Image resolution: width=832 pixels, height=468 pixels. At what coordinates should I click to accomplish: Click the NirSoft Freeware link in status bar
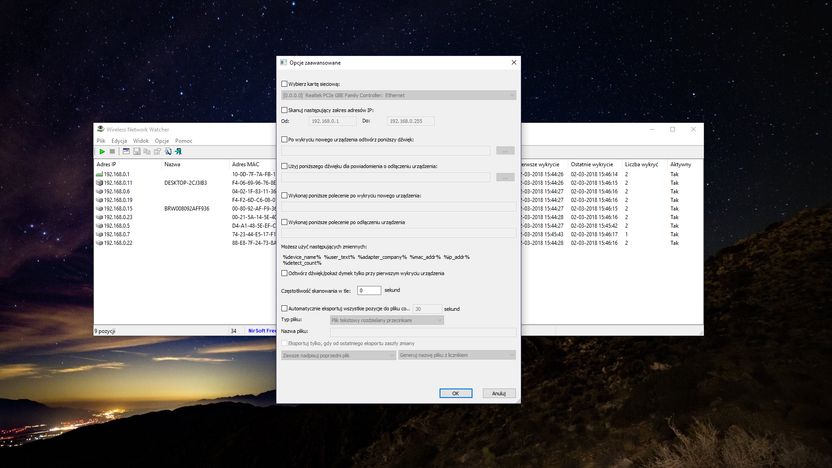pyautogui.click(x=262, y=331)
